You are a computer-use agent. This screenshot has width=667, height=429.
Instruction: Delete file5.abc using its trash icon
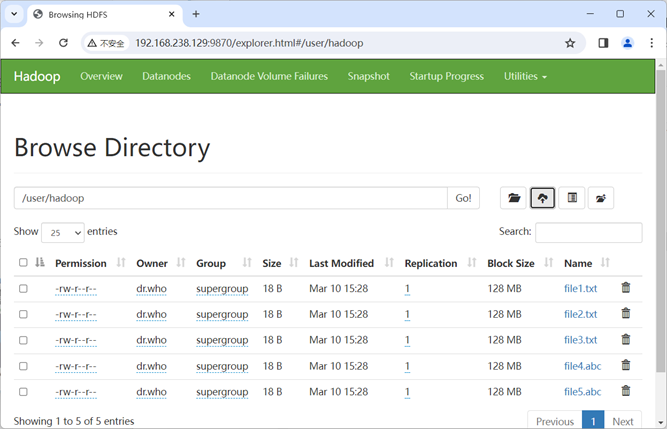pyautogui.click(x=626, y=391)
